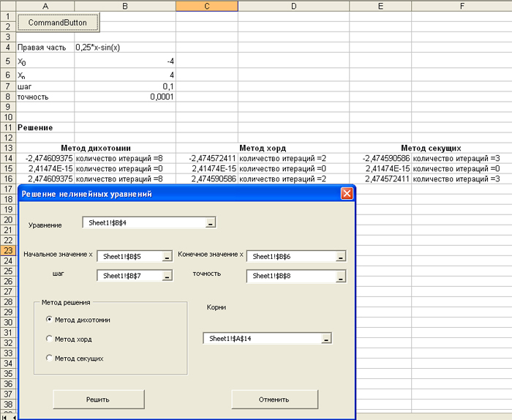Close the Решение нелинейных уравнений dialog

coord(347,194)
